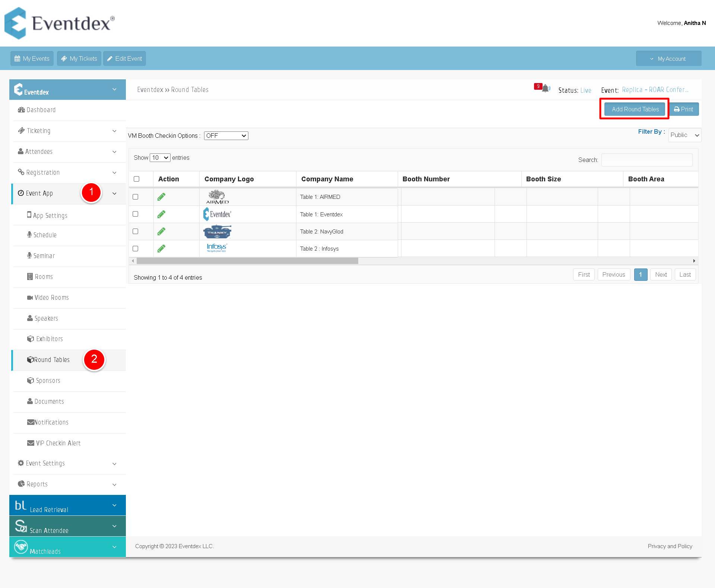Open Dashboard from the sidebar
The image size is (715, 588).
41,110
